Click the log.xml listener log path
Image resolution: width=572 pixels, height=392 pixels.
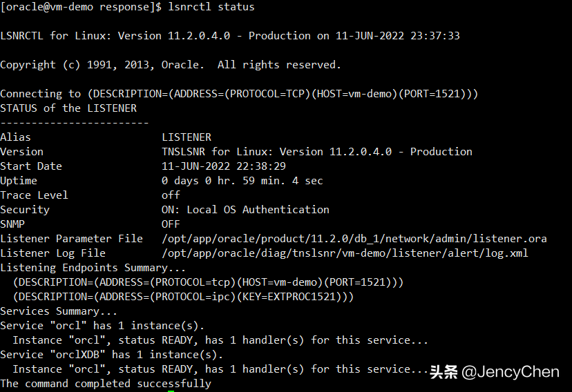tap(345, 253)
